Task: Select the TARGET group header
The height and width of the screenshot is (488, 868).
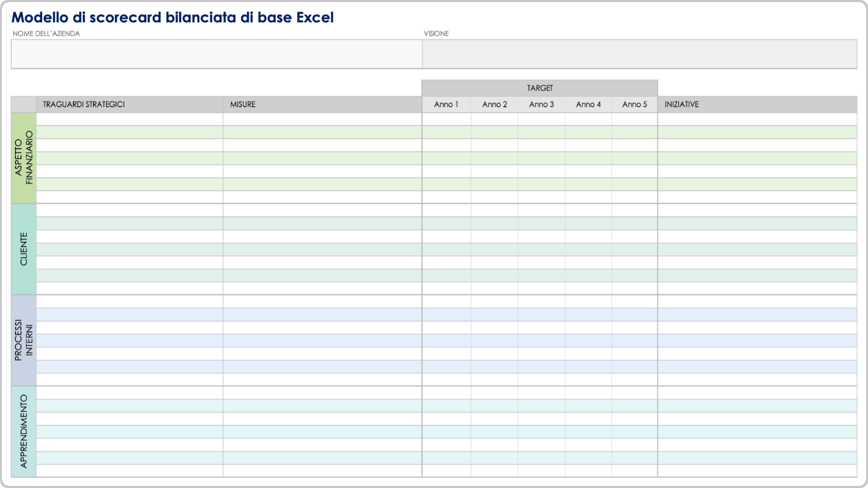Action: [x=540, y=88]
